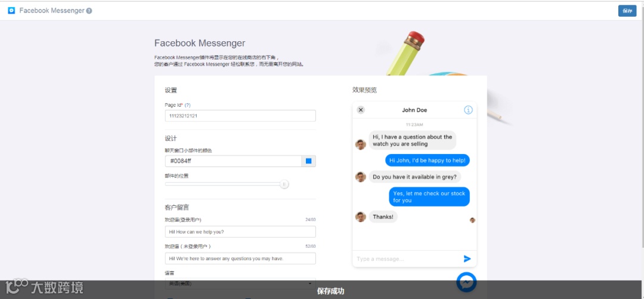Click the small read-receipt avatar in chat

click(x=472, y=220)
